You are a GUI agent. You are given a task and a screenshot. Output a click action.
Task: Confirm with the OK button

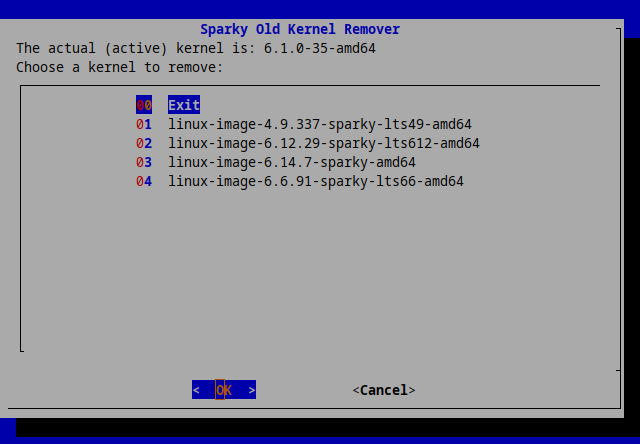[x=224, y=390]
